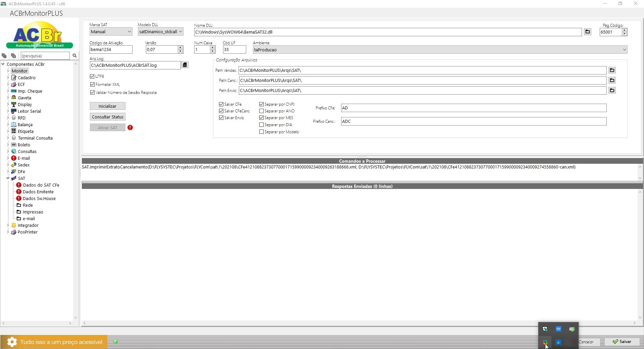Uncheck Salvar CFeCanc
The width and height of the screenshot is (644, 349).
pos(221,111)
